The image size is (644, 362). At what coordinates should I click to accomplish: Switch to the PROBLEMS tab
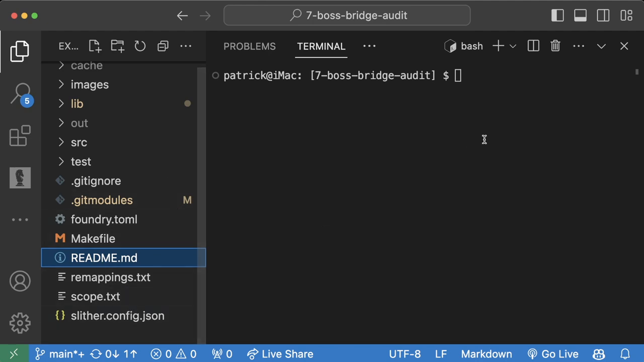click(x=250, y=46)
